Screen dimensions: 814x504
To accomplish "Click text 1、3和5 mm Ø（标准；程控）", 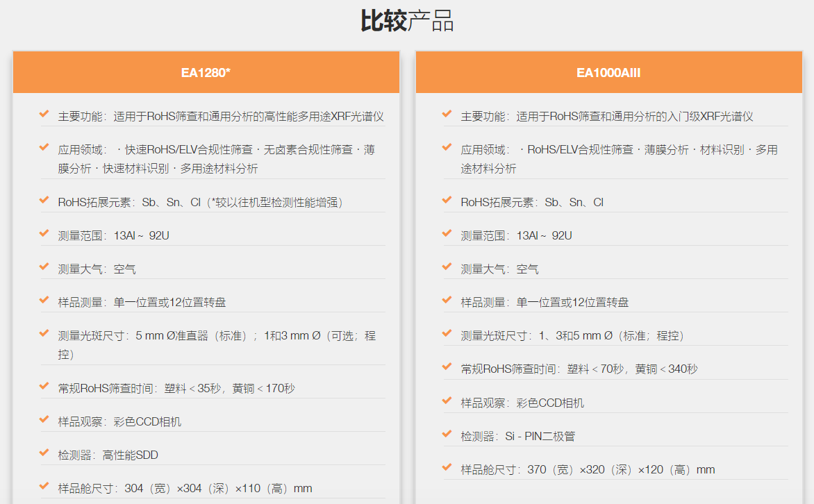I will pos(611,336).
